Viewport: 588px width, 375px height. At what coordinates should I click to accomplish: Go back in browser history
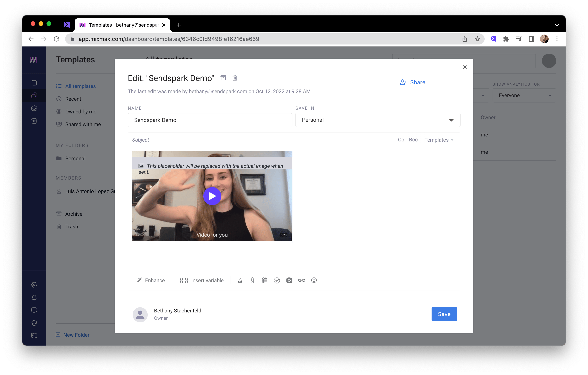[31, 39]
